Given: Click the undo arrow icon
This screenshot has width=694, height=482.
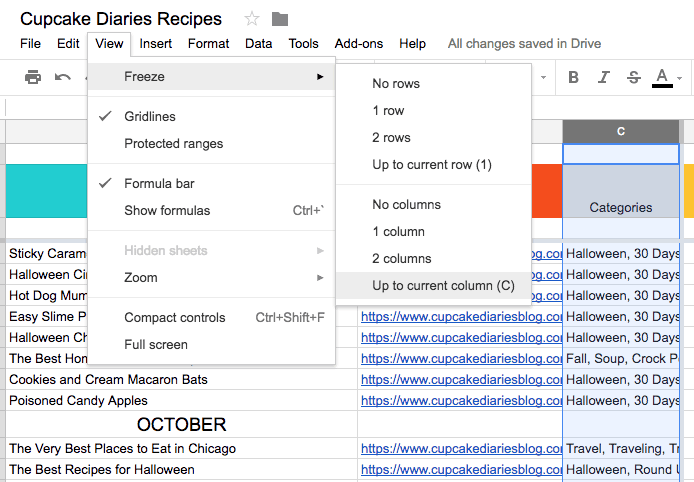Looking at the screenshot, I should (62, 77).
